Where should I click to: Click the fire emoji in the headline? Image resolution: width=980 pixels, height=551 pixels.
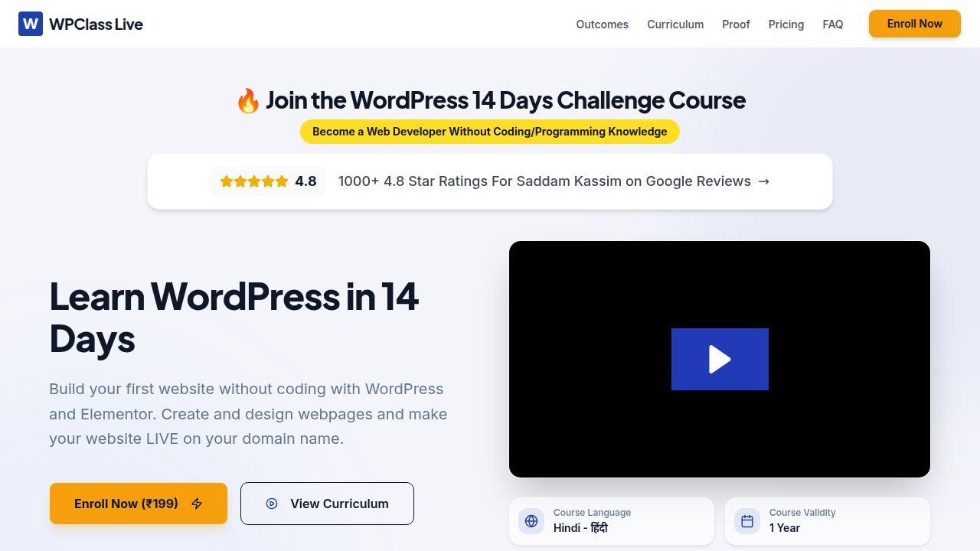(247, 100)
